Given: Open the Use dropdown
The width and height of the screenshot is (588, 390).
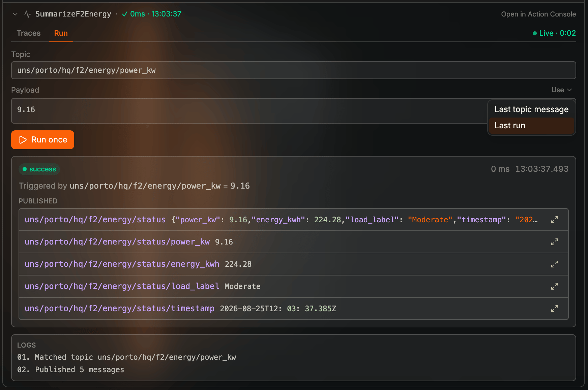Looking at the screenshot, I should pos(562,90).
